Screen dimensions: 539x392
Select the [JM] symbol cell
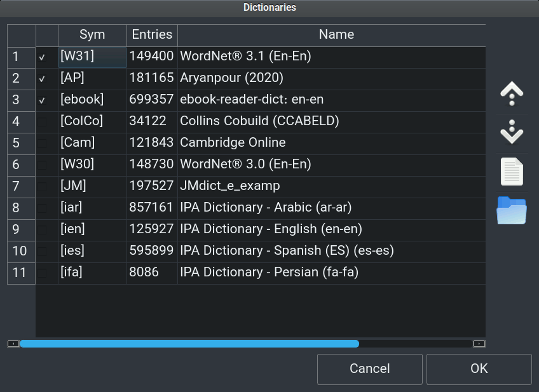tap(92, 187)
